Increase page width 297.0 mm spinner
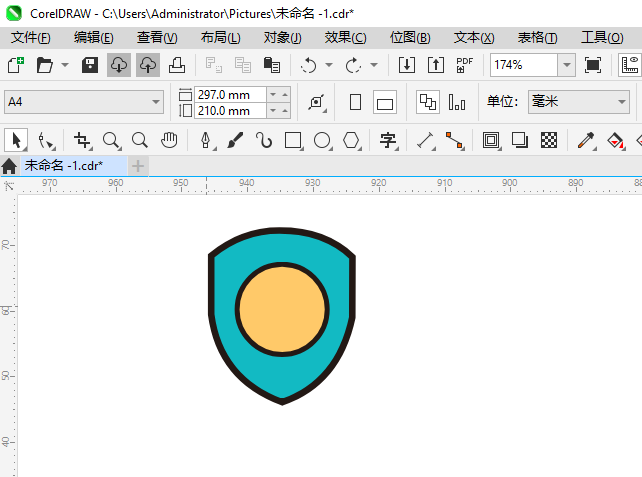 pos(285,95)
